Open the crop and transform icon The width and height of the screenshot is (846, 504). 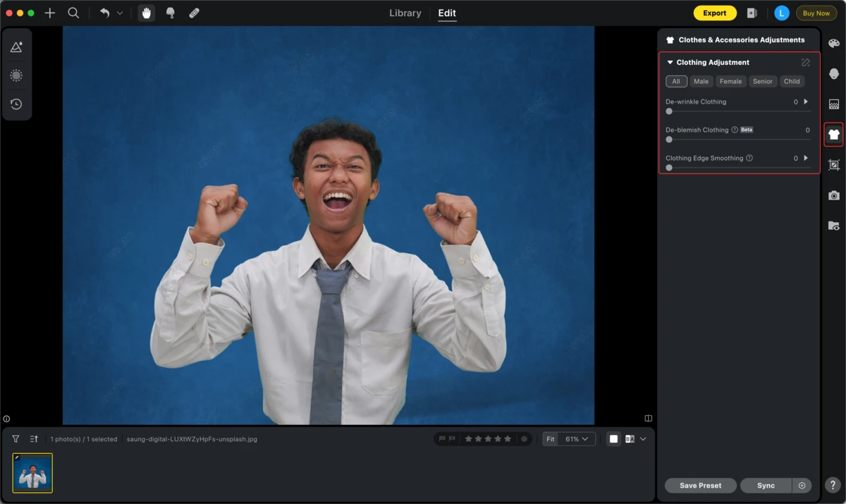coord(834,165)
